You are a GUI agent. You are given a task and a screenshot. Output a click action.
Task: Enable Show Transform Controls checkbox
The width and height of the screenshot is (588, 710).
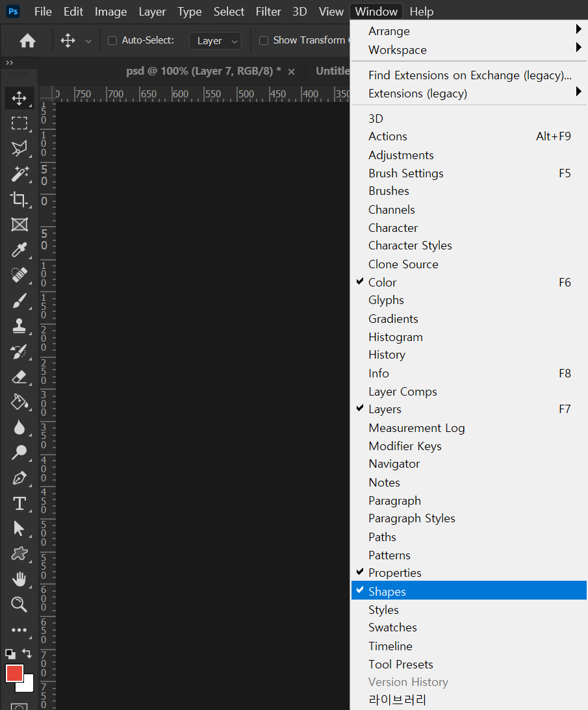pos(264,41)
